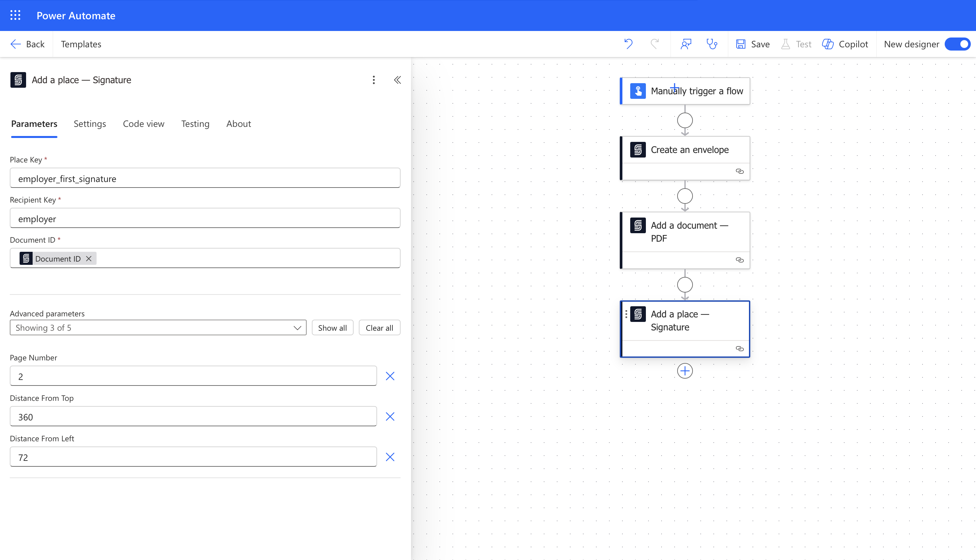Click the Add a document connector icon
This screenshot has width=976, height=560.
pyautogui.click(x=638, y=225)
